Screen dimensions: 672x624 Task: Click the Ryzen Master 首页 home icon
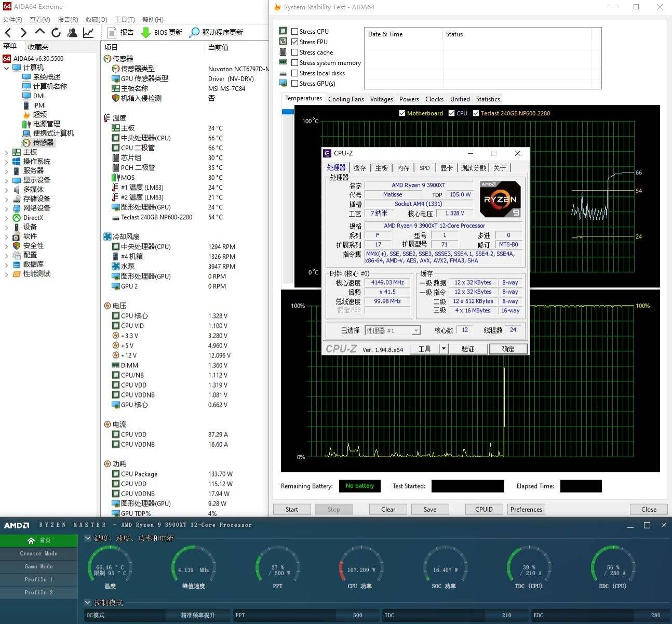(x=31, y=540)
